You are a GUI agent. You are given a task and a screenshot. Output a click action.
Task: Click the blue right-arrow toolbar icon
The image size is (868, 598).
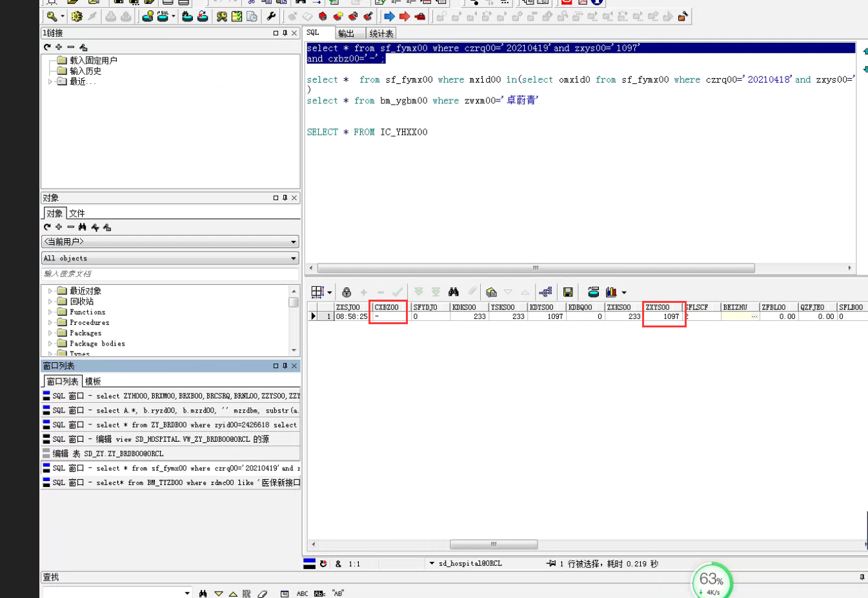(x=389, y=17)
